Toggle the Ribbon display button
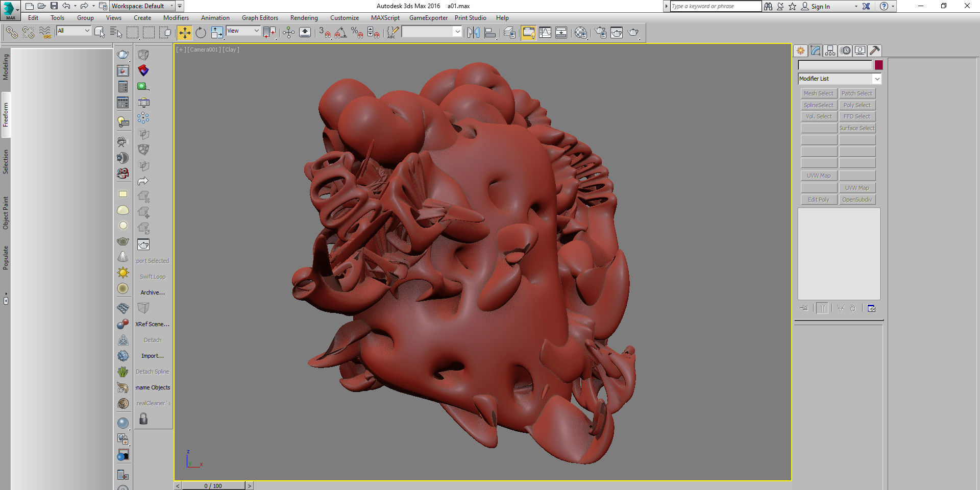 point(528,33)
